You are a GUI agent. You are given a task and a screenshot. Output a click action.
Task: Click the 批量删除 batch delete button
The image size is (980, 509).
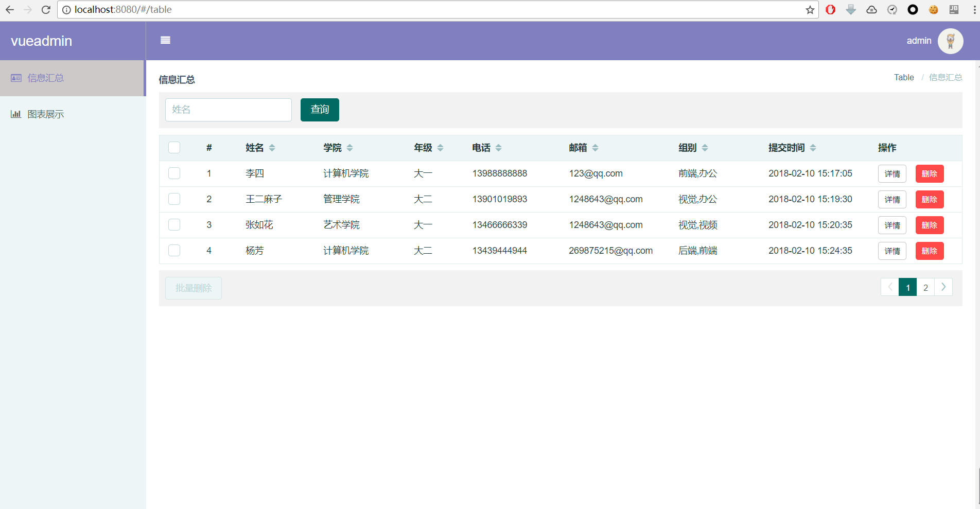click(194, 288)
